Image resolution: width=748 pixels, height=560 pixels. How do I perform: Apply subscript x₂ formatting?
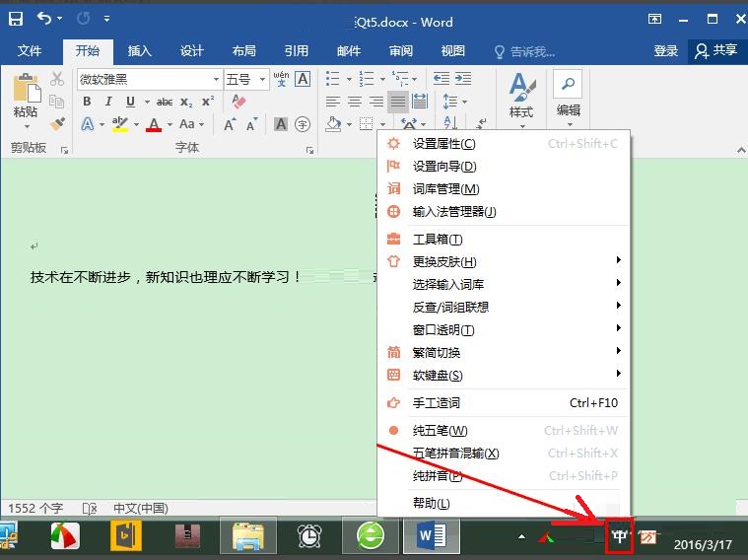pyautogui.click(x=186, y=102)
